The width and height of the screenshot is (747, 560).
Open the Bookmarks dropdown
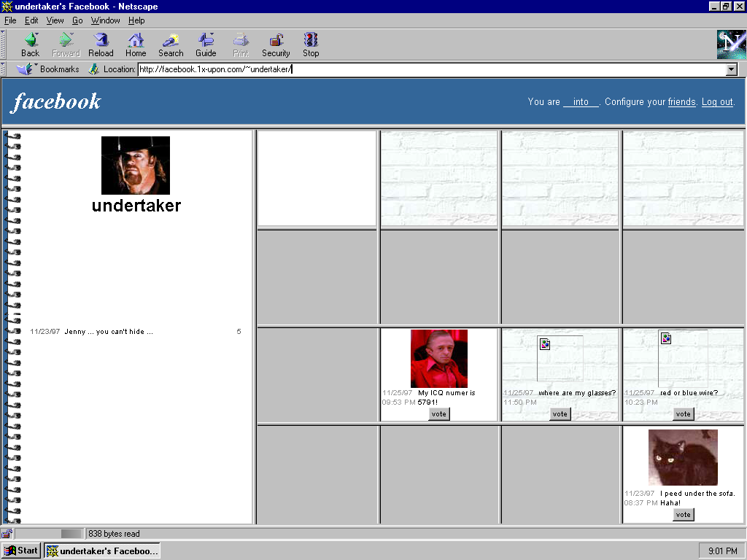tap(48, 69)
